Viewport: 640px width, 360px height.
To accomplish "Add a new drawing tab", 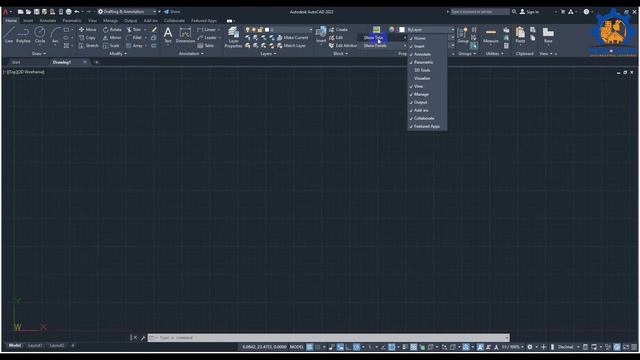I will (97, 62).
